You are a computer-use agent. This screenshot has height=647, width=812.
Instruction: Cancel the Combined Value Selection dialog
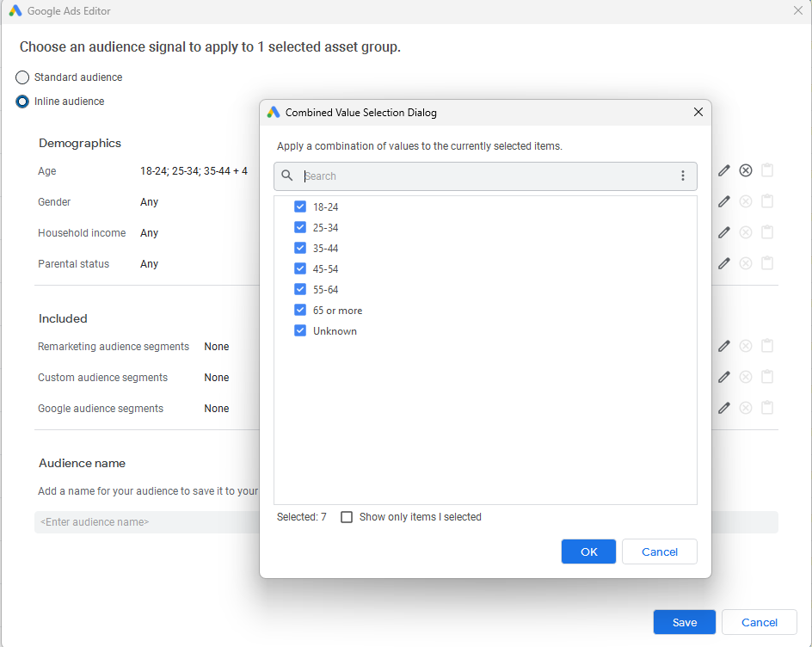tap(659, 551)
